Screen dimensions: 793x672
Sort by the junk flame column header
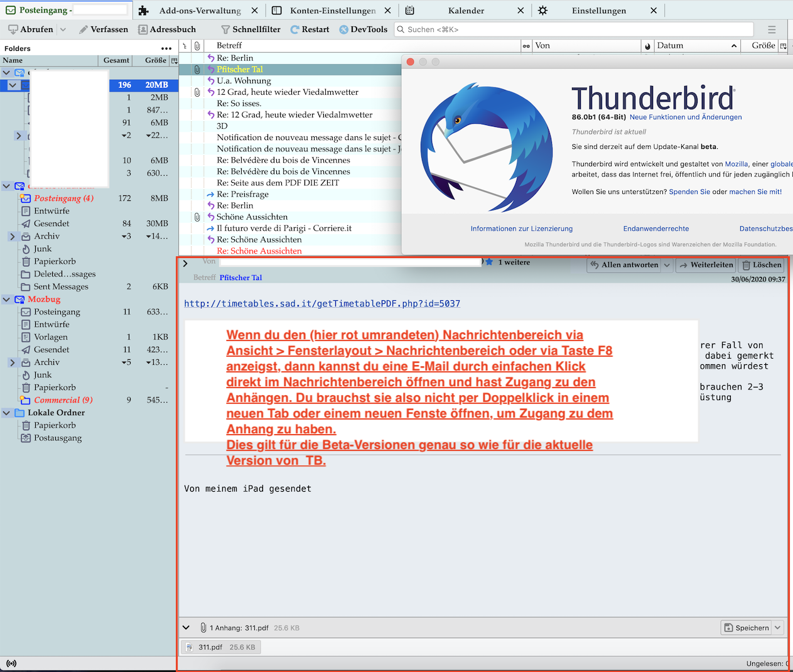coord(648,46)
